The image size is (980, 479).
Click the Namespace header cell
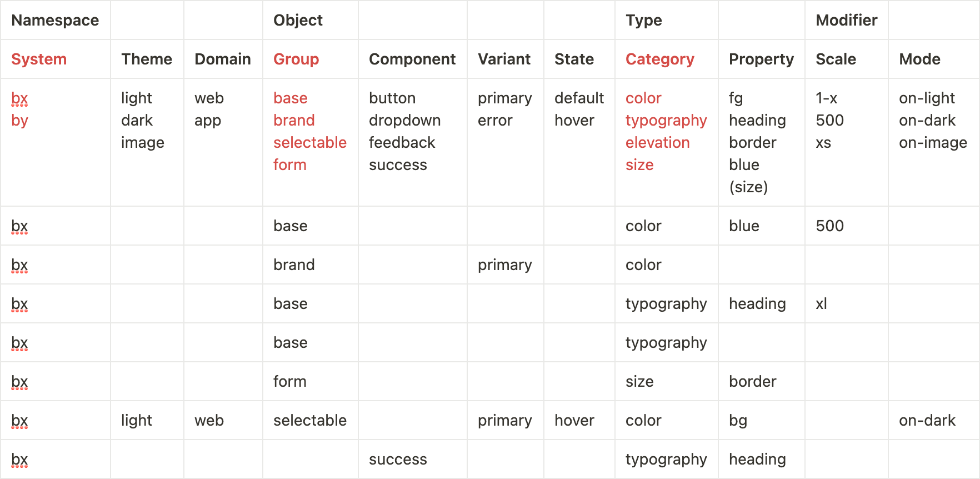(x=55, y=20)
